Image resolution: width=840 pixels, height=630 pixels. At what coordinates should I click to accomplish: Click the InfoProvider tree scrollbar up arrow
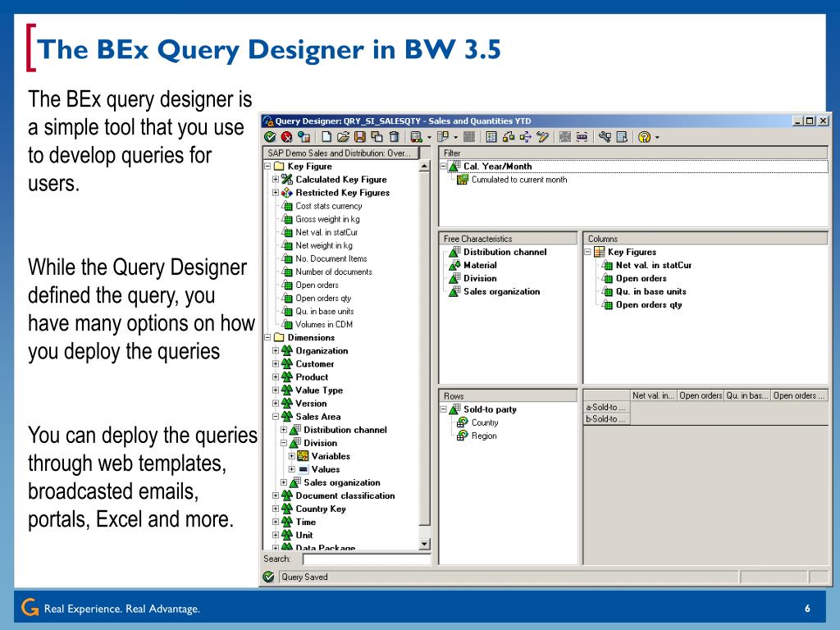click(424, 166)
